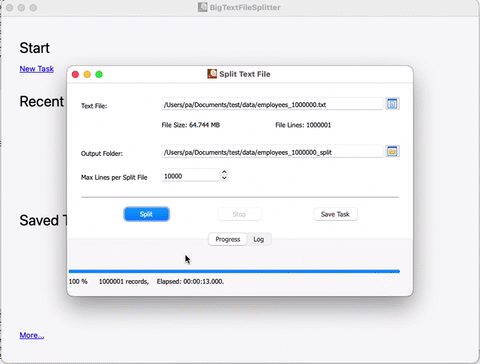Click the Start heading in main window
This screenshot has width=480, height=364.
[35, 48]
